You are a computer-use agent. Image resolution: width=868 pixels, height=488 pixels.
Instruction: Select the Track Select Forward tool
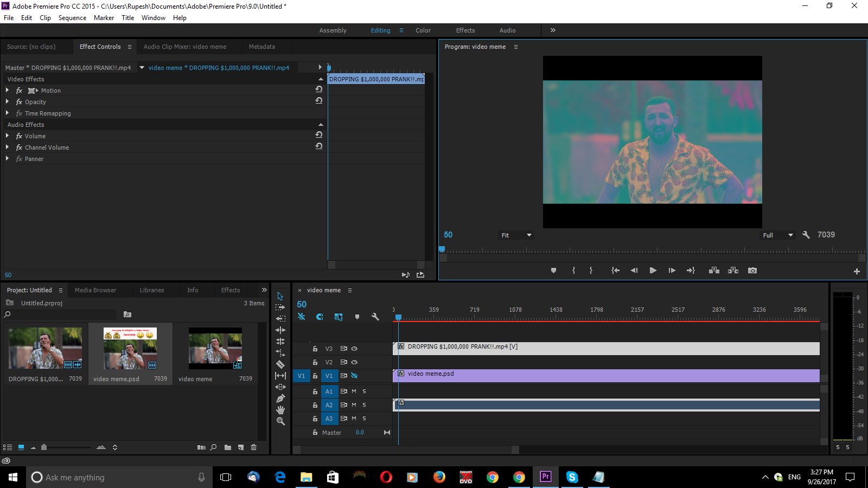click(280, 307)
